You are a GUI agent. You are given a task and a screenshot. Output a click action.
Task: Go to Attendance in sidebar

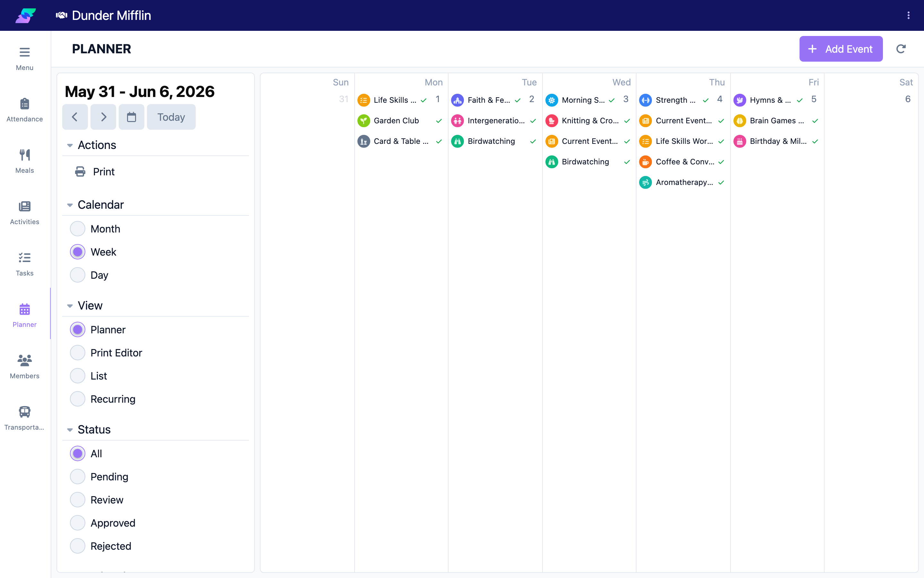coord(24,110)
